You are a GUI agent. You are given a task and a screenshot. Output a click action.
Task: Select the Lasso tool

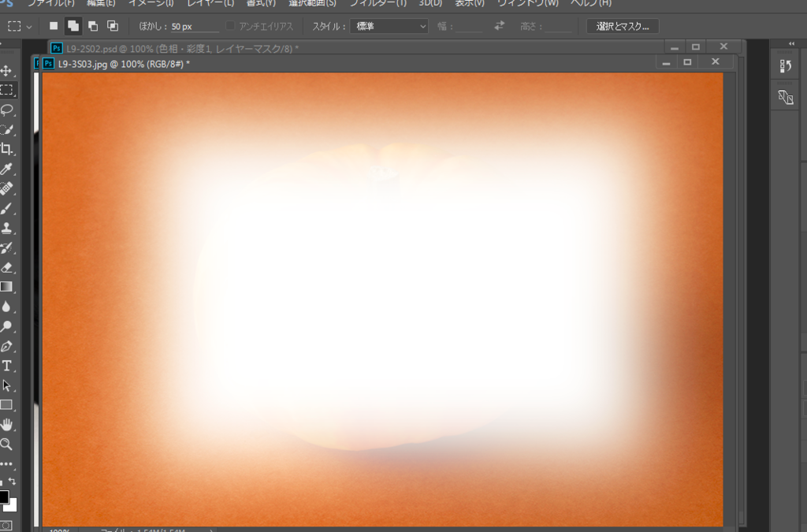pos(6,110)
